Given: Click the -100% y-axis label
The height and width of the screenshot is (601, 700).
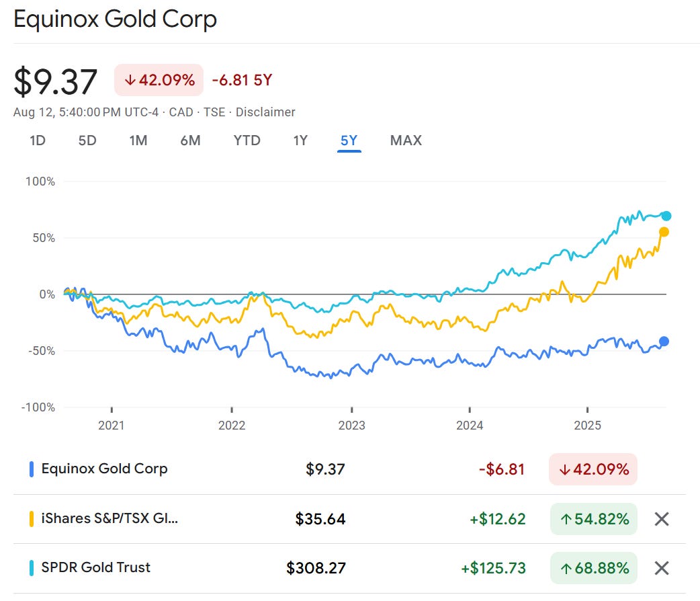Looking at the screenshot, I should coord(38,407).
